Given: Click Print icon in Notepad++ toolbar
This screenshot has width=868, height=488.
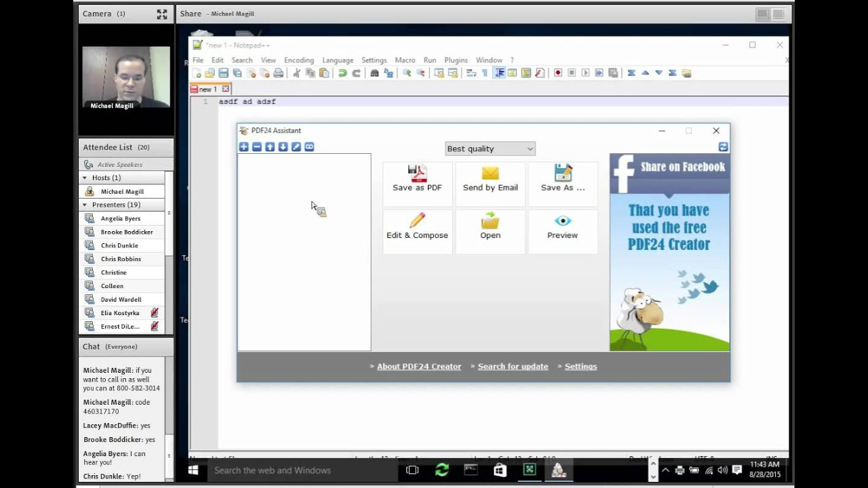Looking at the screenshot, I should click(x=278, y=73).
